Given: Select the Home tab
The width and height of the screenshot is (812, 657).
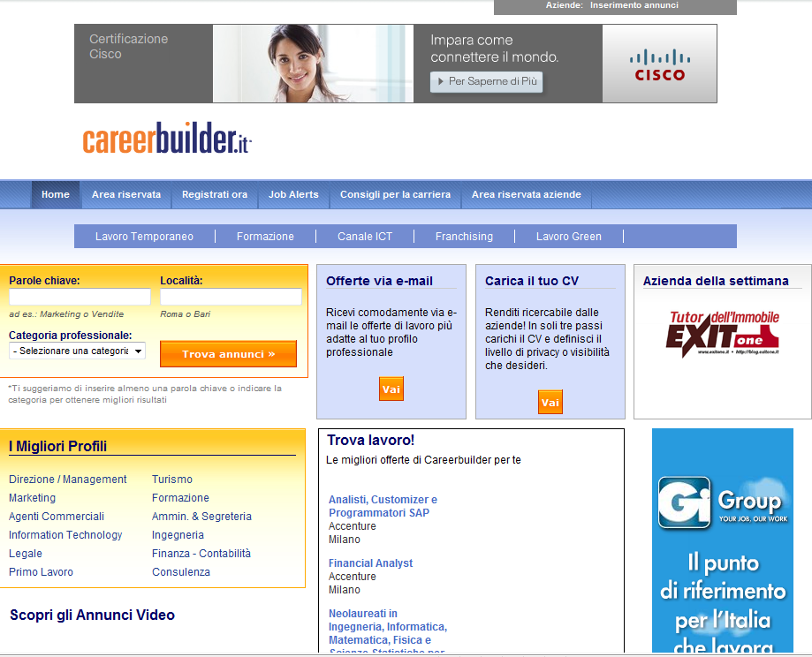Looking at the screenshot, I should [x=56, y=194].
